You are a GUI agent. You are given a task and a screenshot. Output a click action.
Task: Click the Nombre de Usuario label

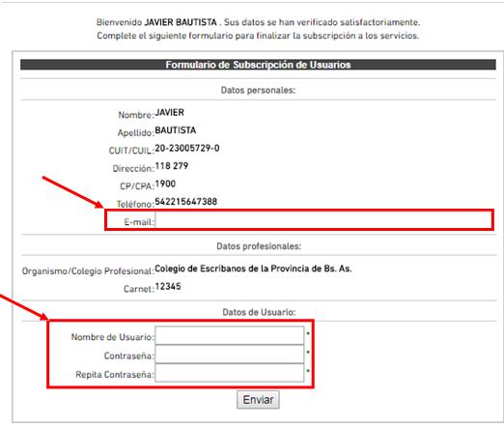pyautogui.click(x=113, y=337)
